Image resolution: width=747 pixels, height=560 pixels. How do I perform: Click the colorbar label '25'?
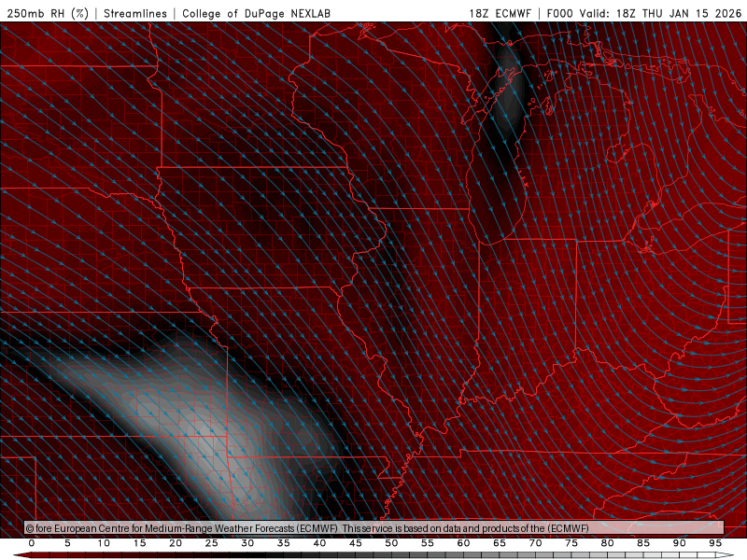coord(212,543)
